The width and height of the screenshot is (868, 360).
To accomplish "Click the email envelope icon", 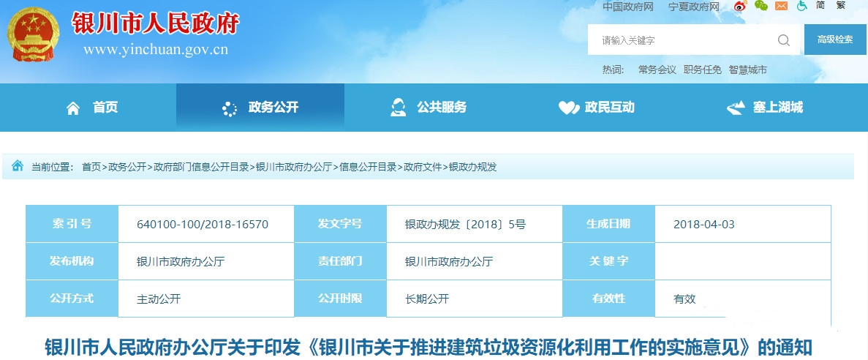I will click(x=781, y=6).
